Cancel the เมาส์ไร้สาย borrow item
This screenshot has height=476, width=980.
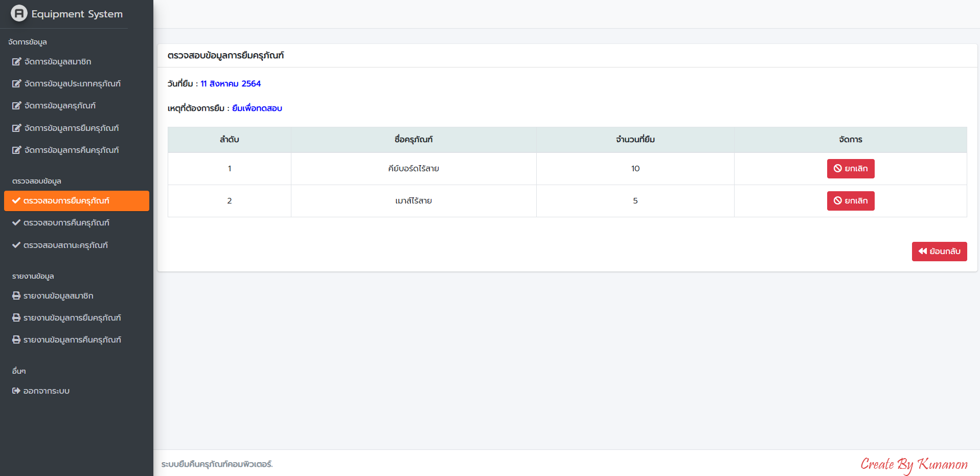pyautogui.click(x=850, y=201)
